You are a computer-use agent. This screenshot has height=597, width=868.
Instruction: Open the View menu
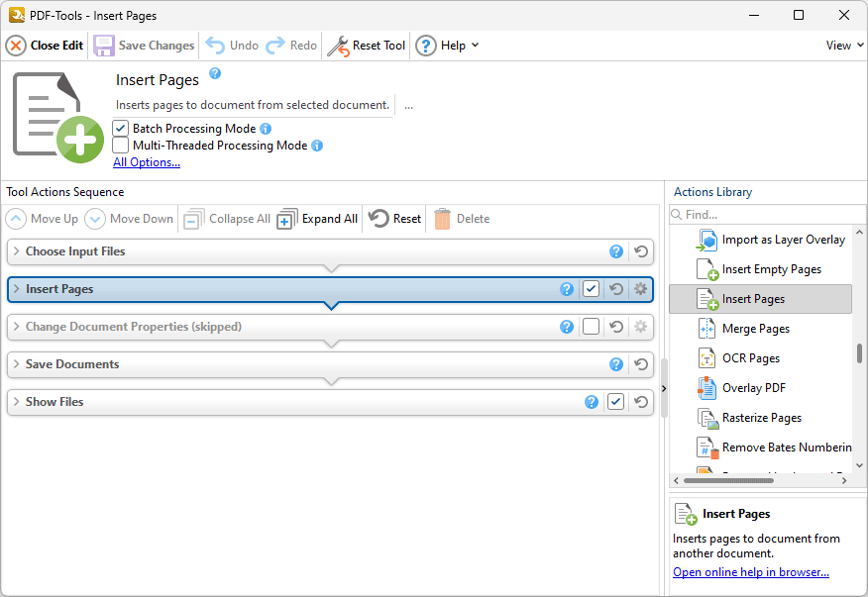pos(844,46)
